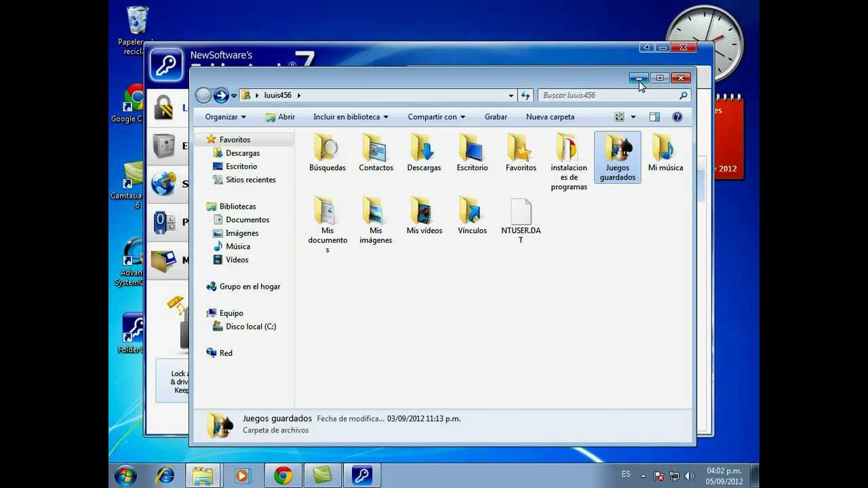
Task: Click the Camtasia taskbar button
Action: (322, 476)
